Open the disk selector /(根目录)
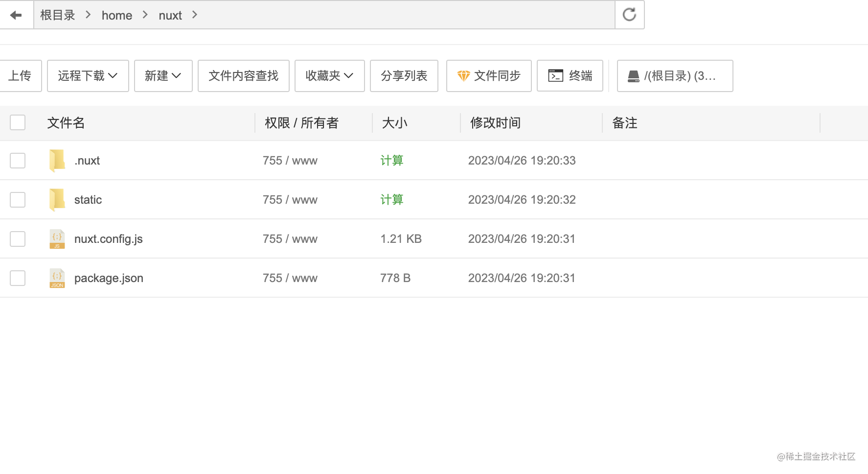This screenshot has width=868, height=474. point(675,76)
